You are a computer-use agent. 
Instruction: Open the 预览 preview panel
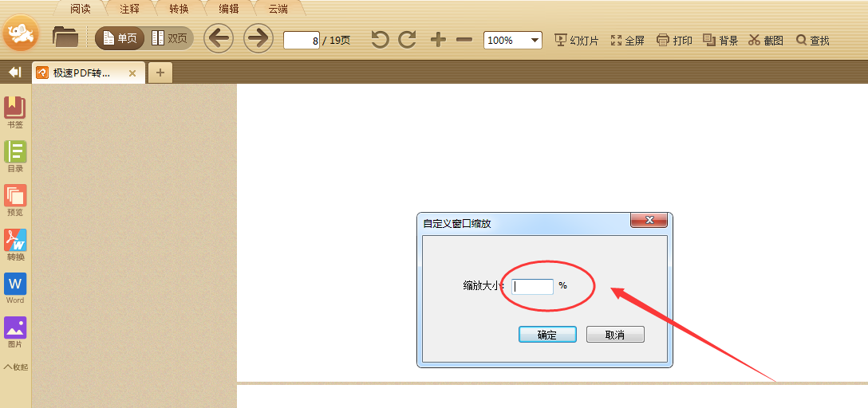15,200
